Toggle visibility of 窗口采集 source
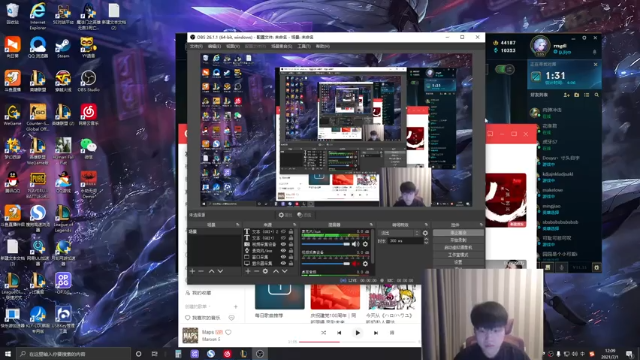This screenshot has width=640, height=360. point(283,257)
